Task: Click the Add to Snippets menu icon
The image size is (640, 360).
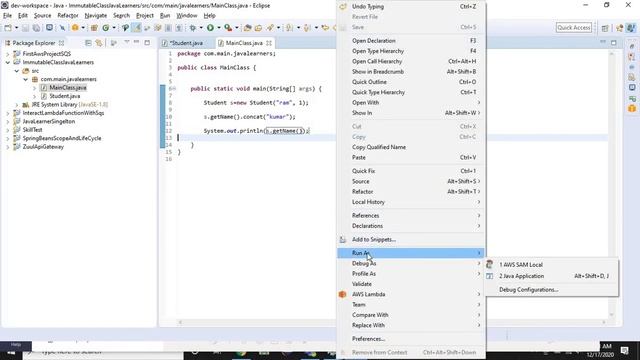Action: pyautogui.click(x=343, y=240)
